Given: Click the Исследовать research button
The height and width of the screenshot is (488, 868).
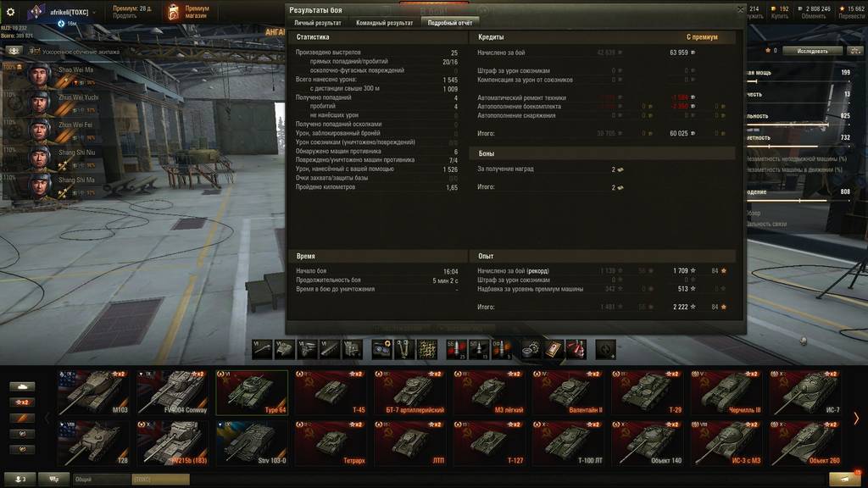Looking at the screenshot, I should coord(812,51).
